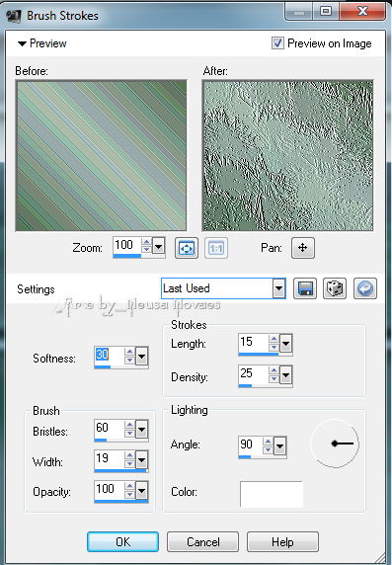The width and height of the screenshot is (392, 565).
Task: Click the randomize parameters dice icon
Action: click(335, 288)
